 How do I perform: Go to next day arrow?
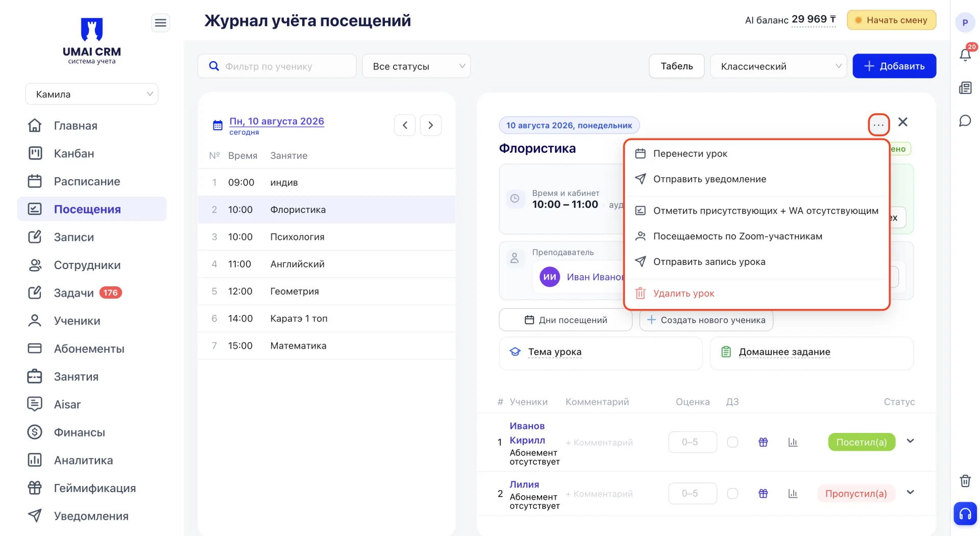click(430, 125)
